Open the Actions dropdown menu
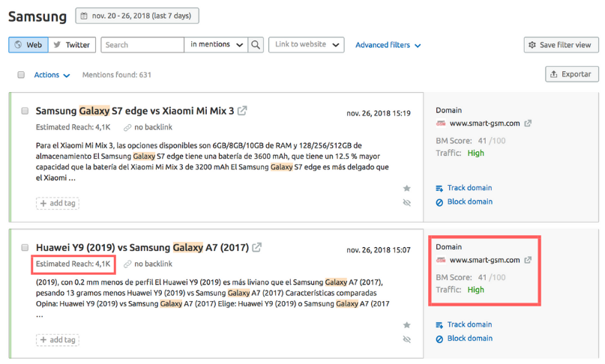The width and height of the screenshot is (605, 364). (x=52, y=75)
